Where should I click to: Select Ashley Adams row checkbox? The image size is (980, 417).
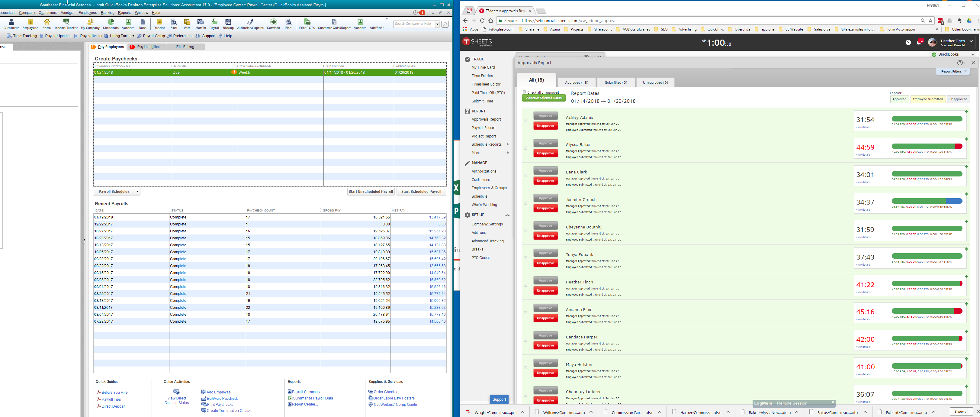525,121
